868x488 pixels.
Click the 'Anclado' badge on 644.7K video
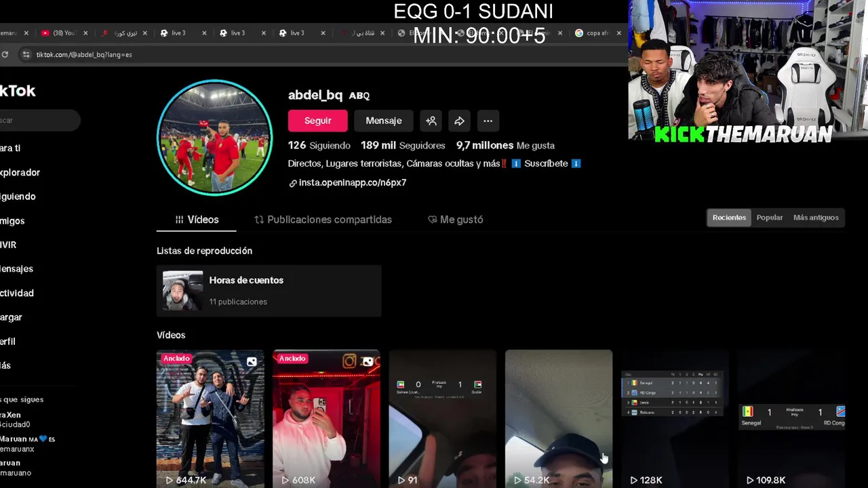pos(176,358)
